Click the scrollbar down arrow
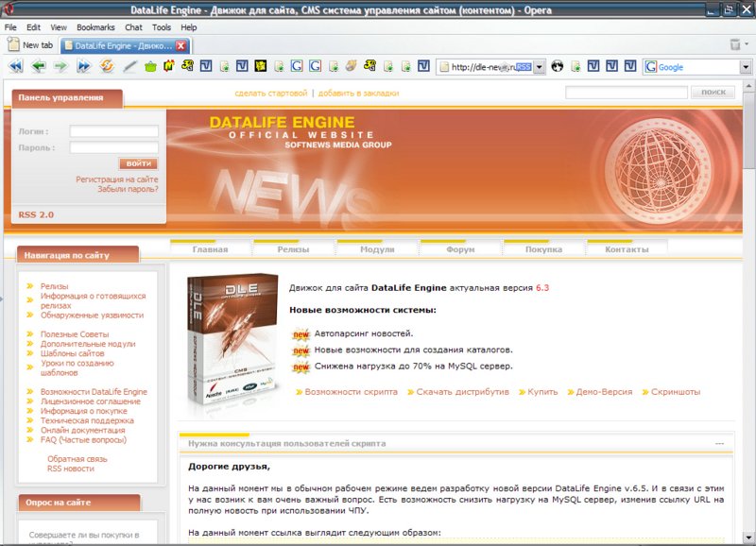 click(748, 537)
